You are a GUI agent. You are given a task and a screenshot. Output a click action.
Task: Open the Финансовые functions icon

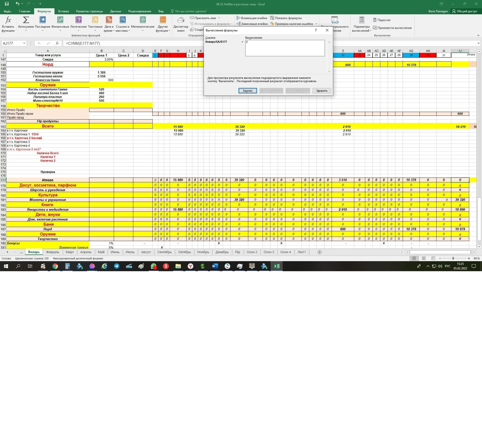(60, 20)
